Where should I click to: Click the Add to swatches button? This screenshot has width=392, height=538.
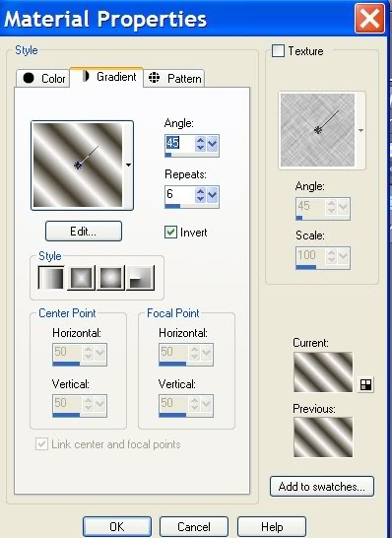[322, 486]
